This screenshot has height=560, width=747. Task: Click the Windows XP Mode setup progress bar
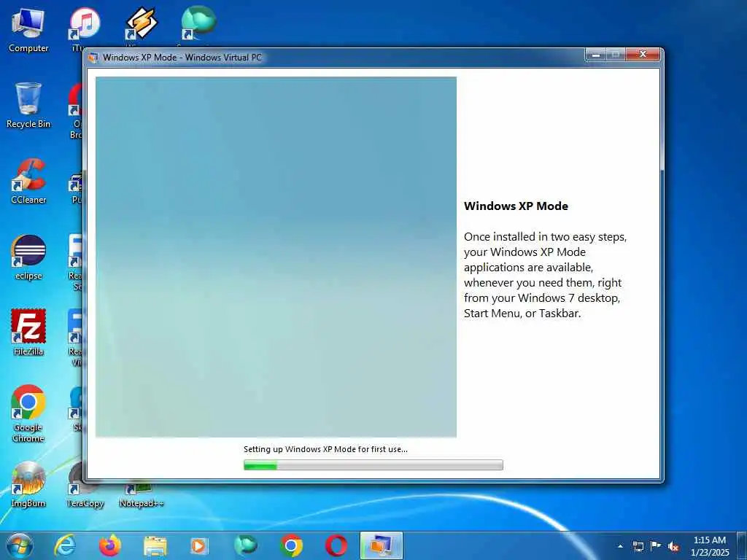click(x=373, y=464)
